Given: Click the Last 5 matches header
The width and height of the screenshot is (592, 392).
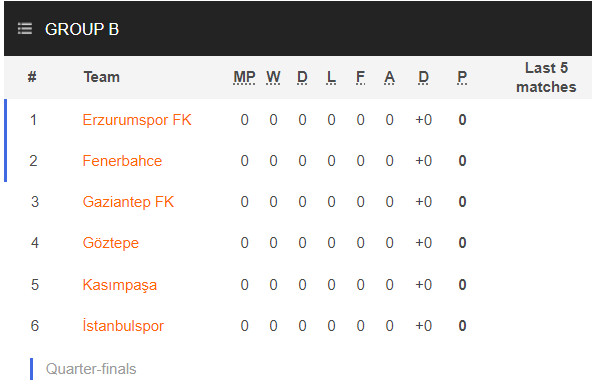Looking at the screenshot, I should point(546,77).
